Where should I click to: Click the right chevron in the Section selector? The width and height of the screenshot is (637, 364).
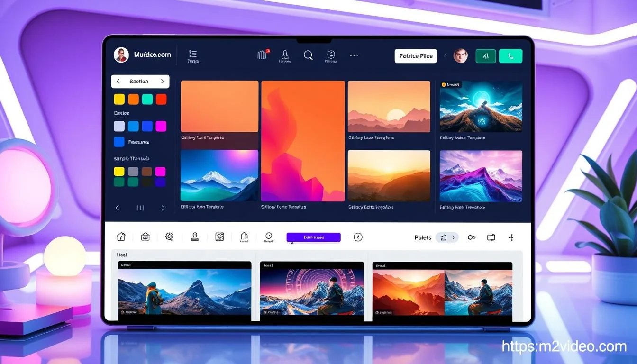pos(162,82)
